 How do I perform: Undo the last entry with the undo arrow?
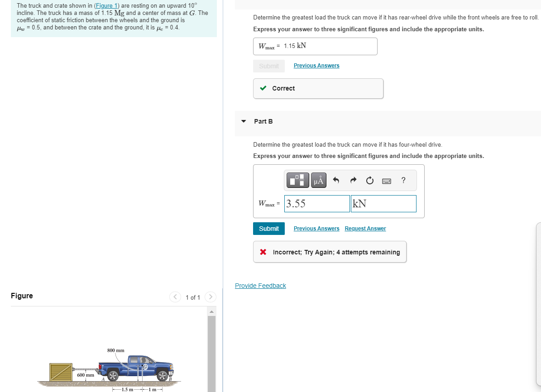335,180
